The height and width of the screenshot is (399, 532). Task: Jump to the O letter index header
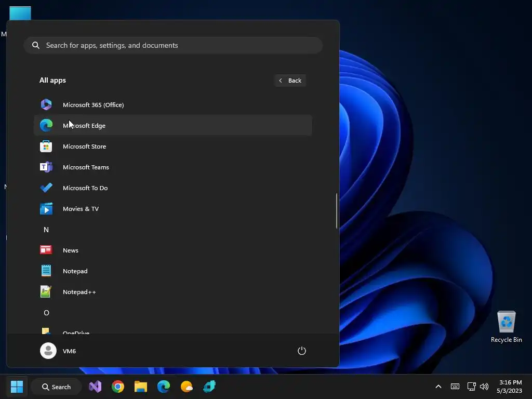tap(46, 312)
